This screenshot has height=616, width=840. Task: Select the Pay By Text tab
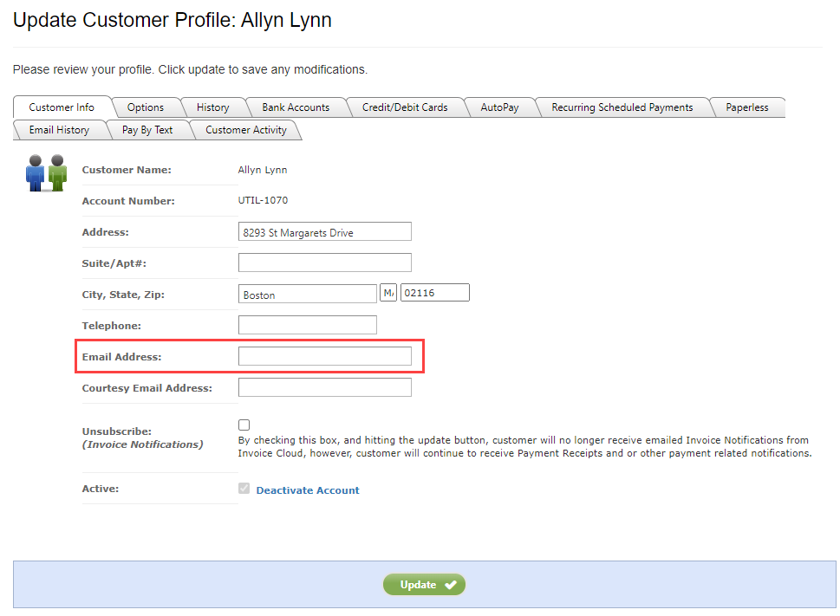147,130
